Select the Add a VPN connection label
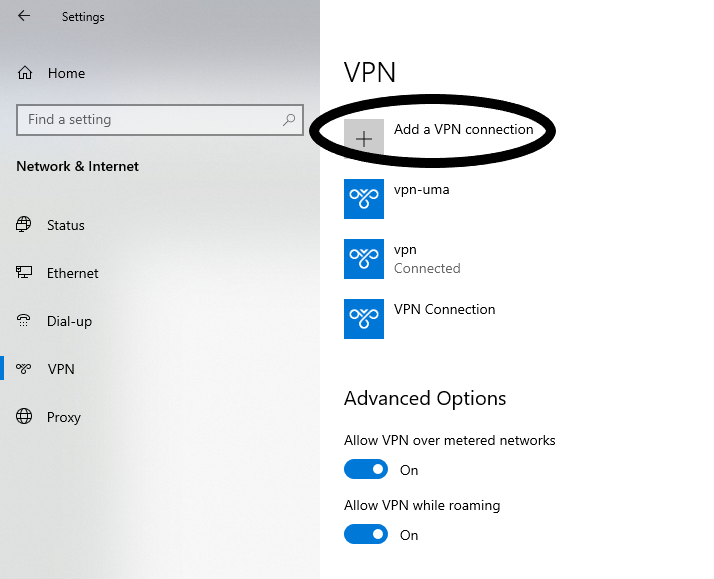This screenshot has width=714, height=579. click(x=463, y=129)
